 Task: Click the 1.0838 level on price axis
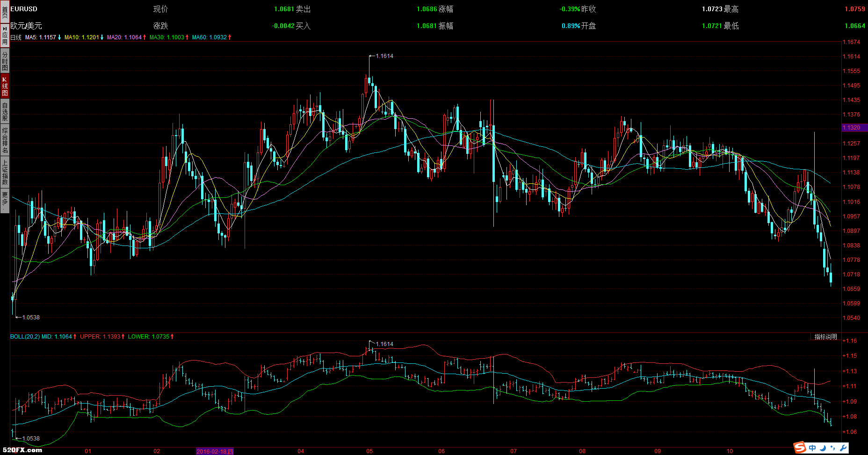[851, 246]
